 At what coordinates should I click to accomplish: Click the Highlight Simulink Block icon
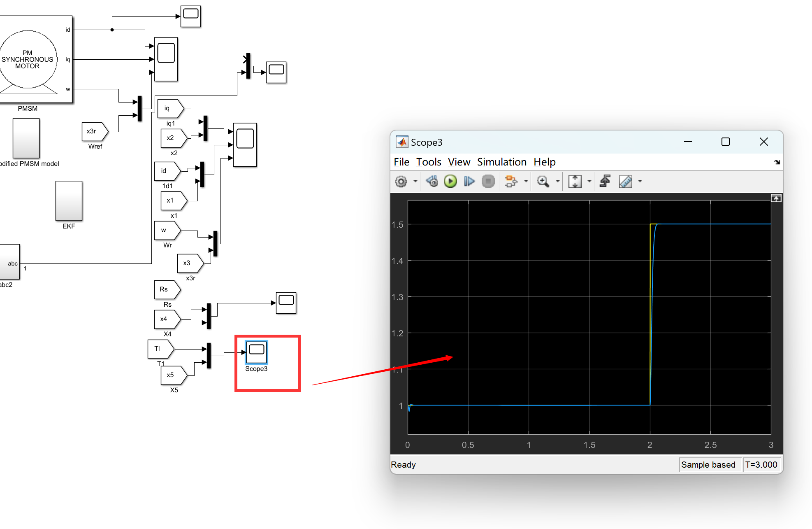511,182
